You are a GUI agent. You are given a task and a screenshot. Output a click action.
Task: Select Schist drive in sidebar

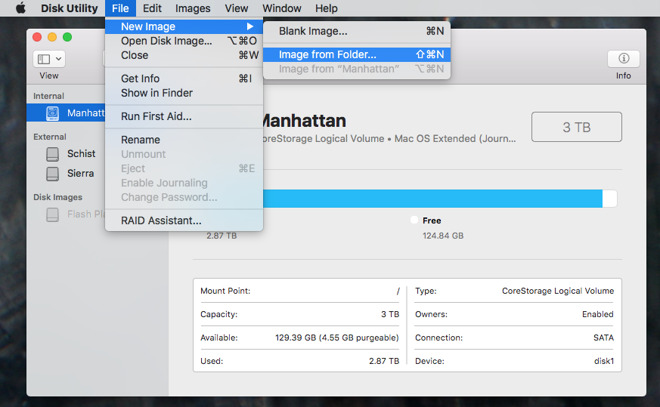[81, 154]
